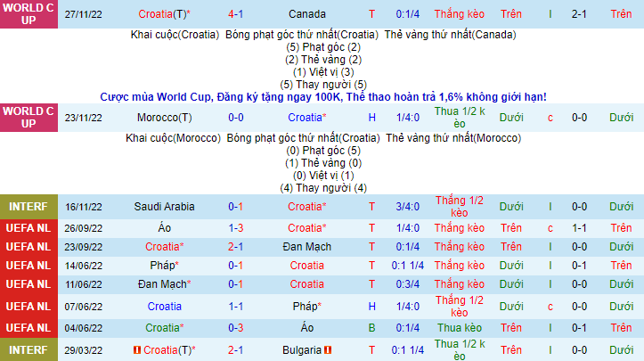The image size is (644, 361).
Task: Click the Bulgaria team name
Action: [302, 350]
